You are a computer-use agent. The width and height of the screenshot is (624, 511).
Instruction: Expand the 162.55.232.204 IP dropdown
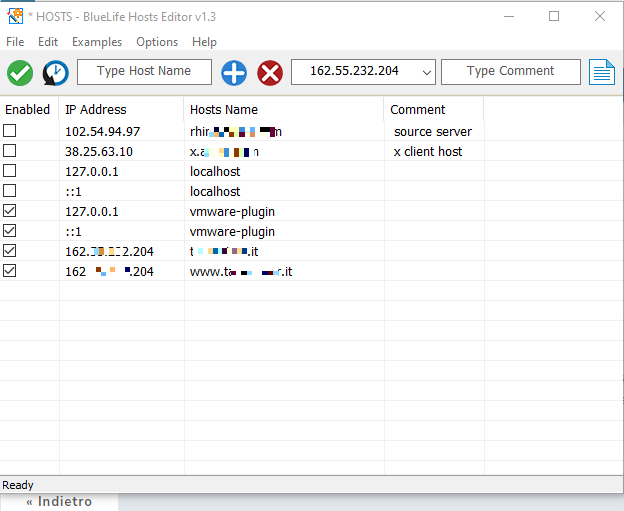[x=427, y=72]
